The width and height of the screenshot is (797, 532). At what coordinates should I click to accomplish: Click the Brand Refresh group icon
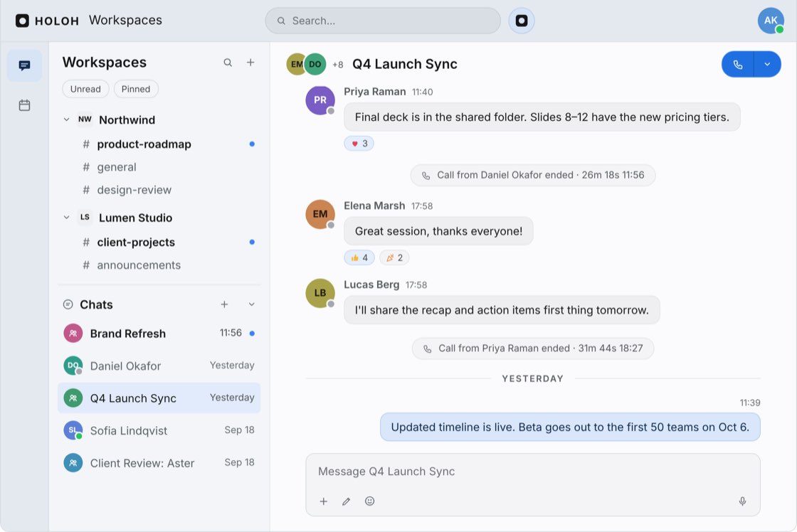73,334
